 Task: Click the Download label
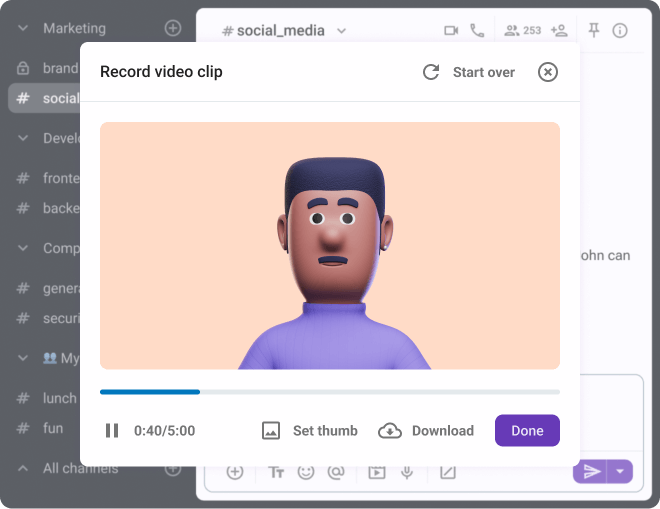(x=443, y=431)
